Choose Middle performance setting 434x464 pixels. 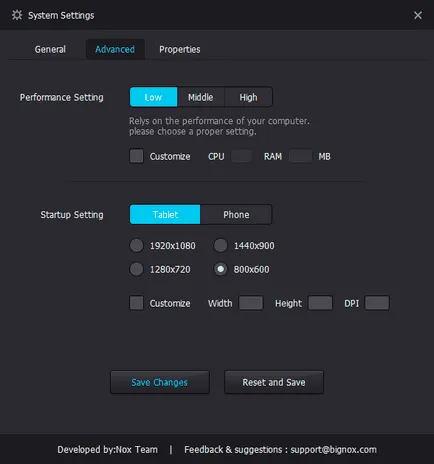201,97
